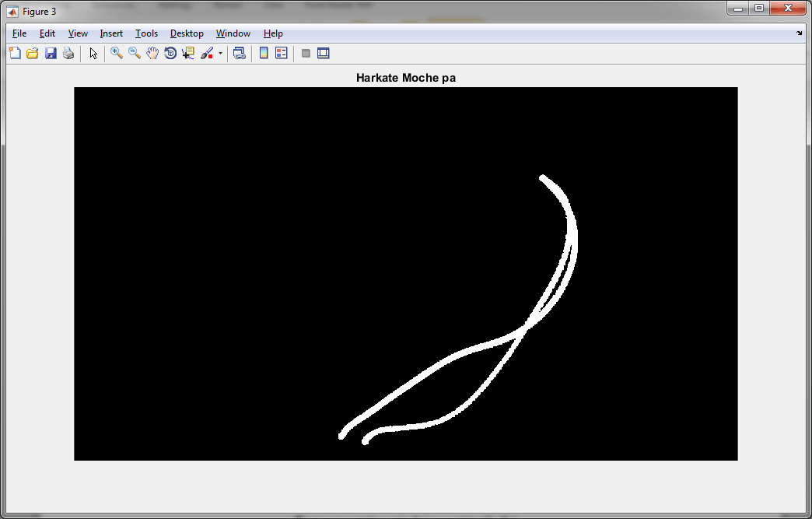This screenshot has height=519, width=812.
Task: Click the Hide Plot Tools icon
Action: [306, 53]
